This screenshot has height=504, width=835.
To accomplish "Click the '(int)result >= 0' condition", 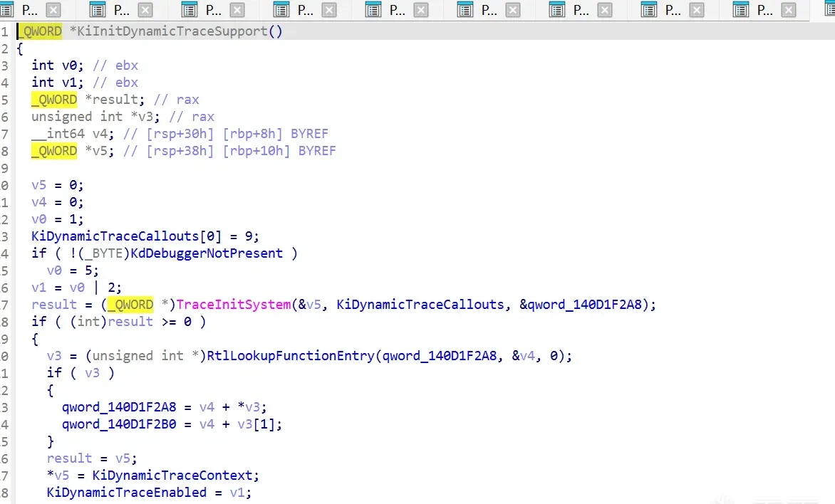I will click(x=130, y=322).
